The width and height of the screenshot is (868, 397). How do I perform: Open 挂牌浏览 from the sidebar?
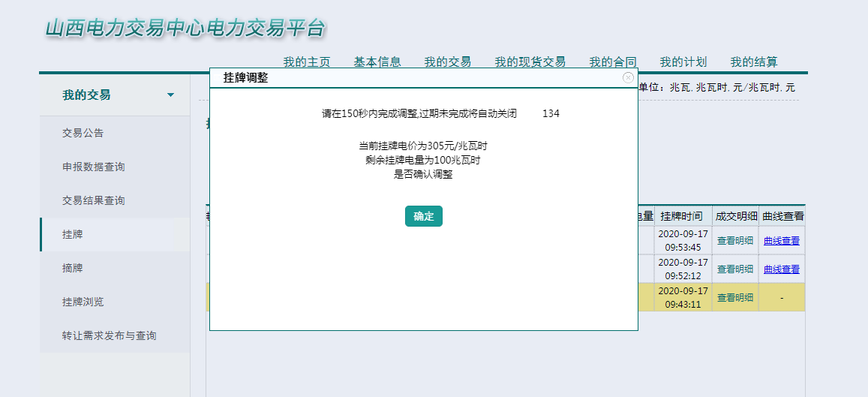[x=83, y=302]
